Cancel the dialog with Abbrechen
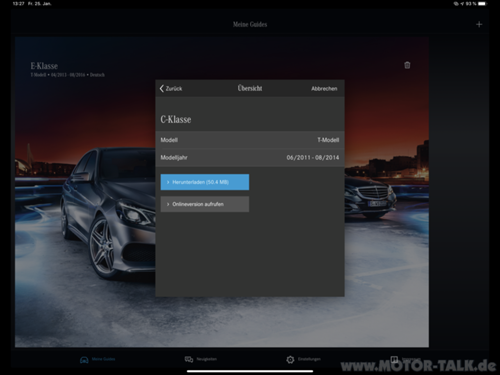Image resolution: width=500 pixels, height=375 pixels. [324, 89]
